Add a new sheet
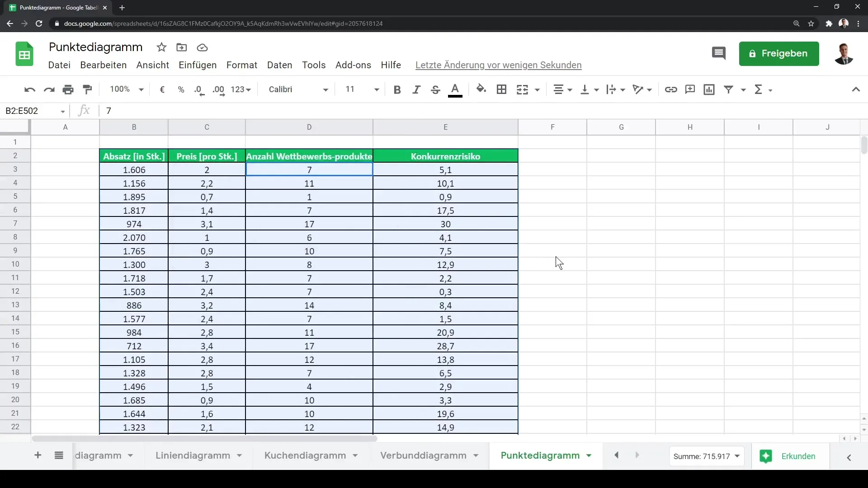 pyautogui.click(x=38, y=455)
